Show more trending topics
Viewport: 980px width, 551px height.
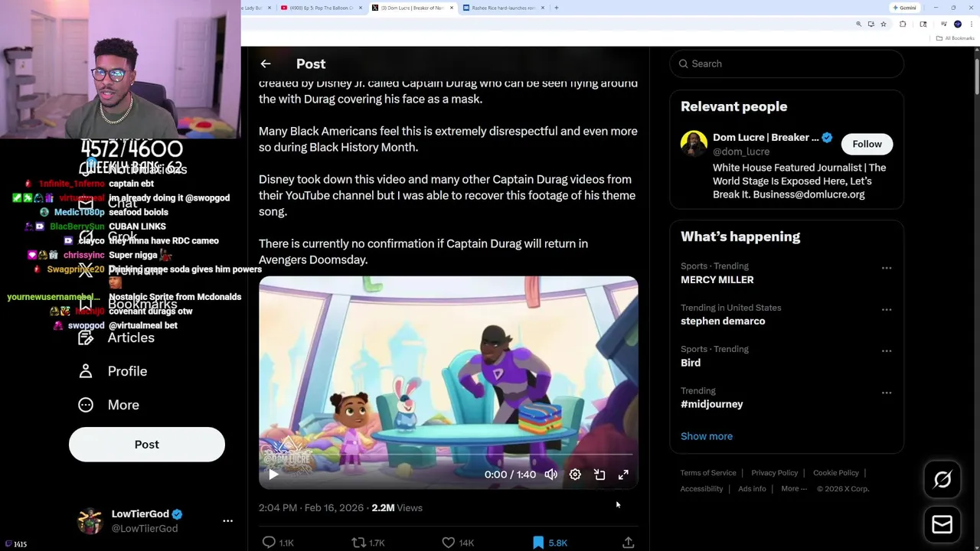707,436
